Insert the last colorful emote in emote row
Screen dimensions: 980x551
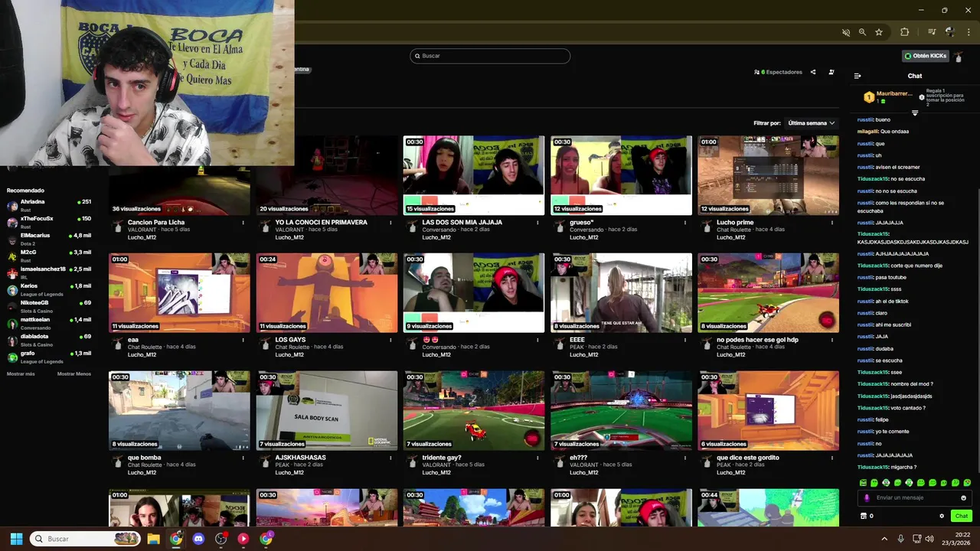tap(967, 483)
